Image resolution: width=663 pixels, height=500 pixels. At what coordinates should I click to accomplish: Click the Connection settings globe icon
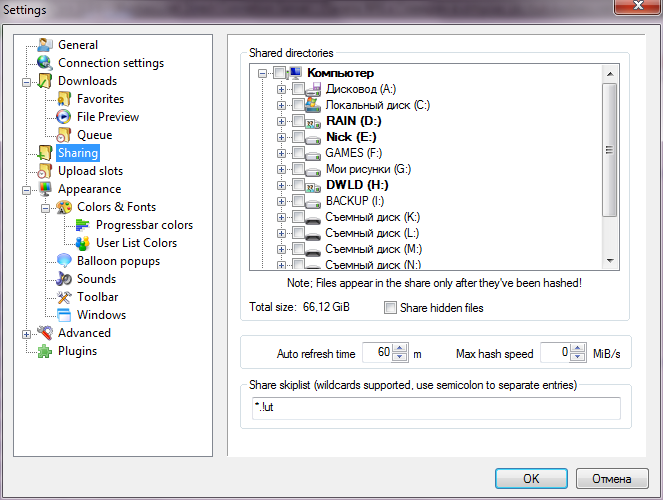pos(45,63)
